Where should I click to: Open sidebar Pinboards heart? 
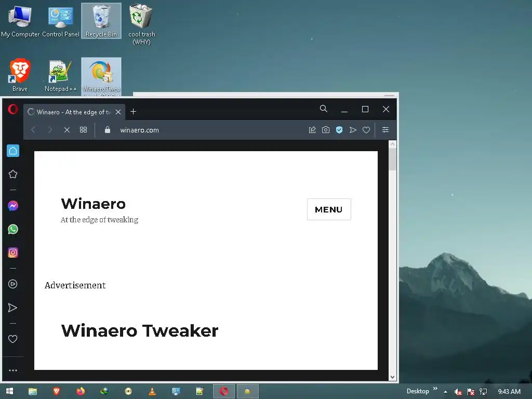click(13, 339)
